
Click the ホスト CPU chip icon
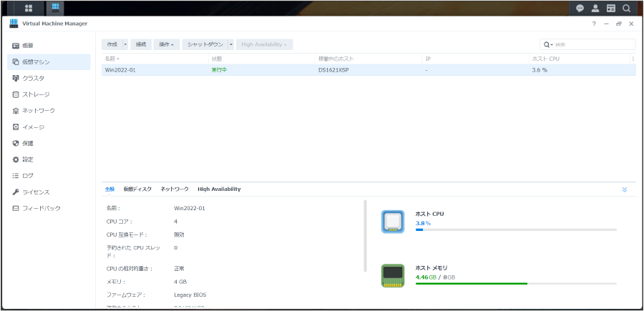tap(393, 222)
